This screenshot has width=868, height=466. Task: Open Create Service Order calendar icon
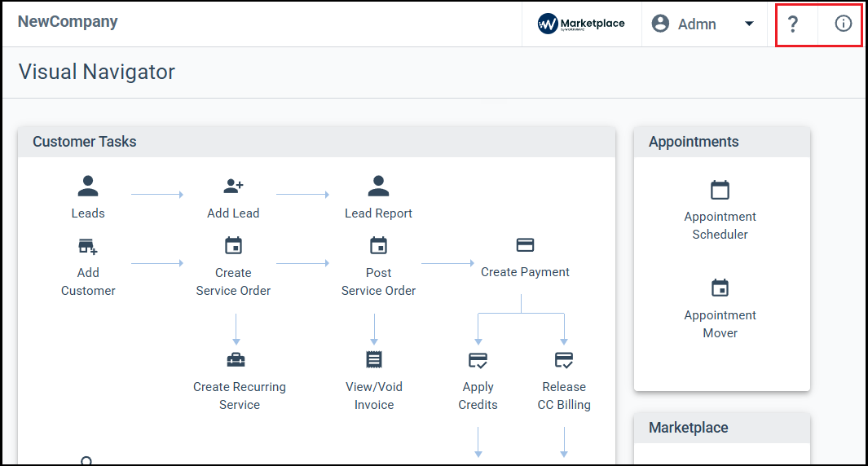[233, 246]
